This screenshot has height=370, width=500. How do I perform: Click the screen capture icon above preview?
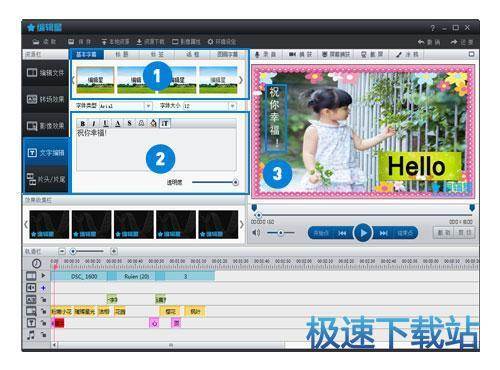325,54
